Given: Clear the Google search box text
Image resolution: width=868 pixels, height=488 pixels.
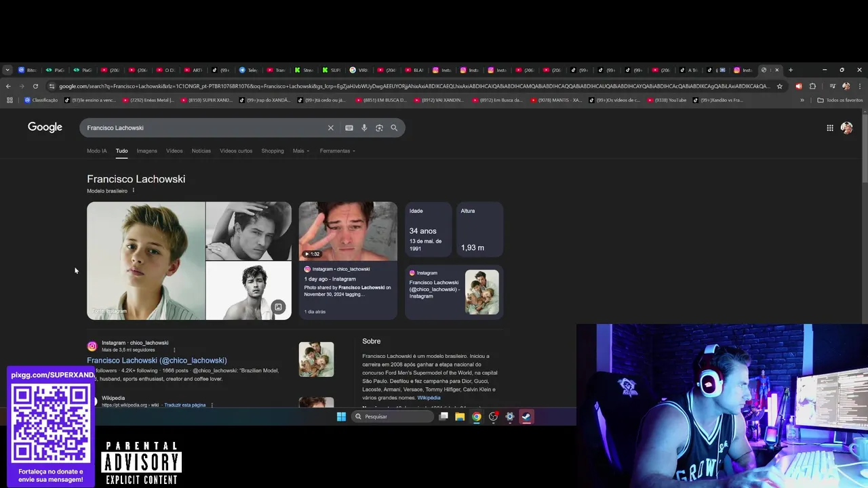Looking at the screenshot, I should coord(331,127).
